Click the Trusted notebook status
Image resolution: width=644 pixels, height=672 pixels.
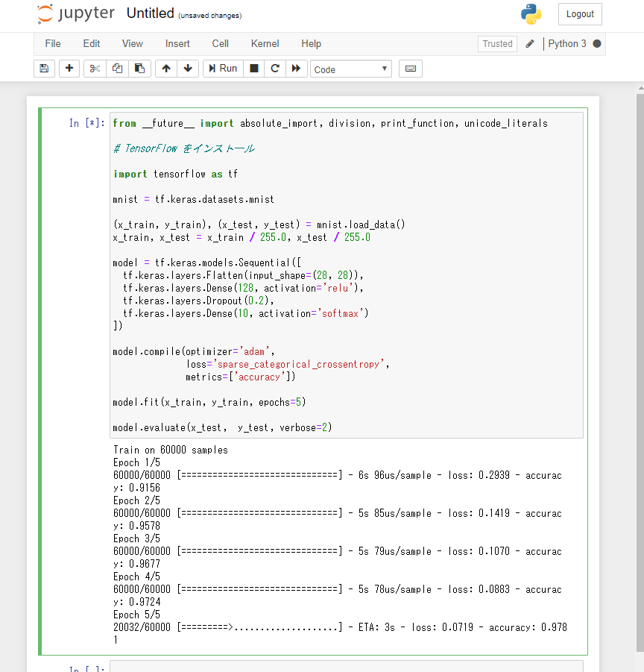[497, 44]
